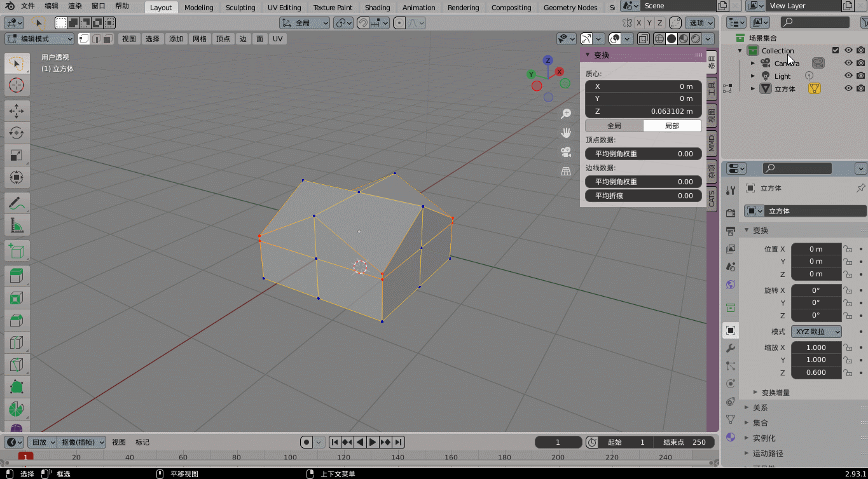The width and height of the screenshot is (868, 479).
Task: Click the pan hand icon in viewport
Action: [565, 133]
